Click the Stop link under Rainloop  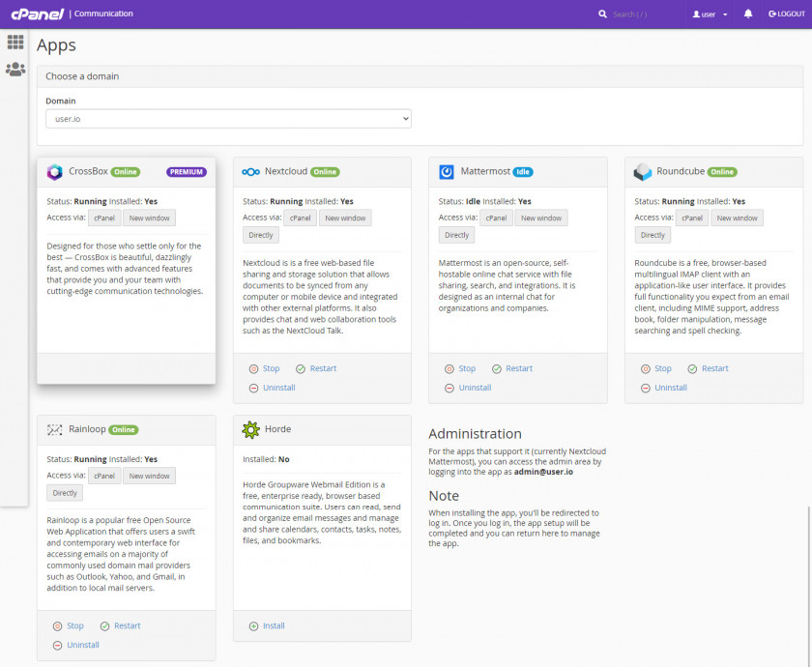[75, 626]
